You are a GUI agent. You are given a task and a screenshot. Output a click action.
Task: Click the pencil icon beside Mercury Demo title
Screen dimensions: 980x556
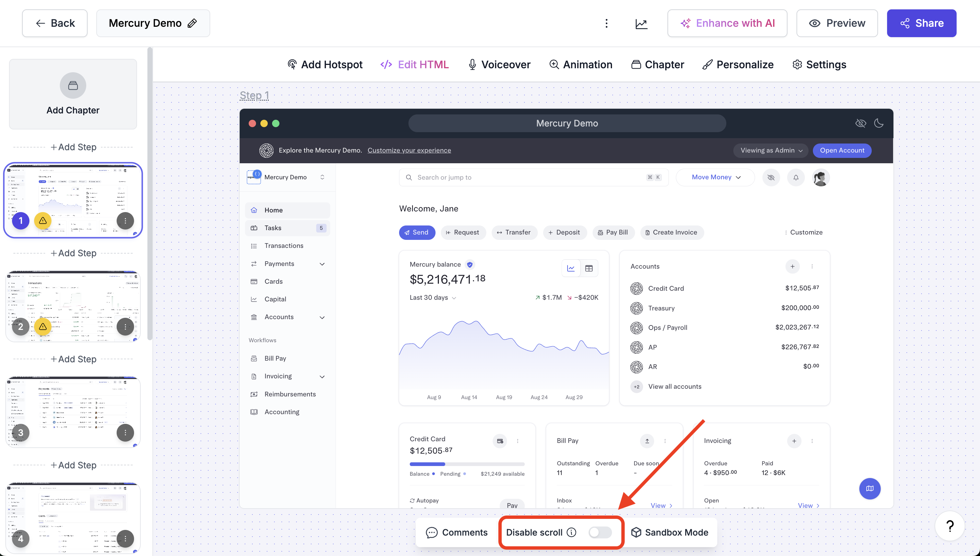click(192, 23)
